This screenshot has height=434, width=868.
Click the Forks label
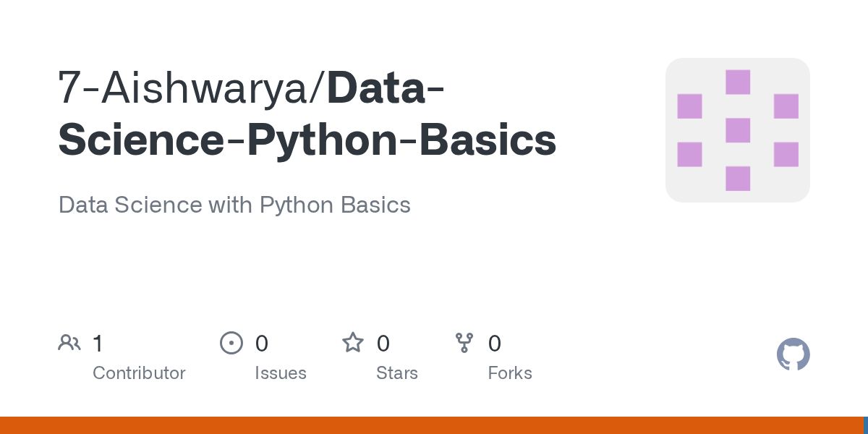pos(509,373)
